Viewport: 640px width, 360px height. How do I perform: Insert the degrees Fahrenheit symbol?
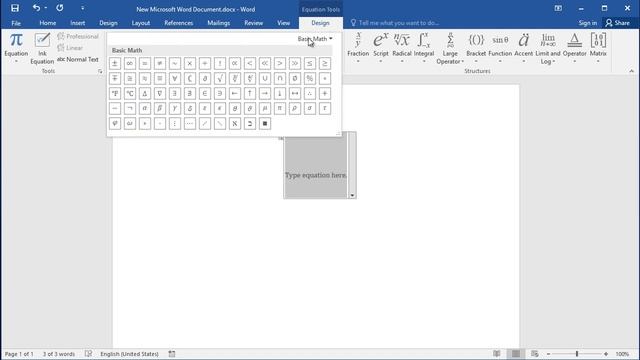point(115,93)
